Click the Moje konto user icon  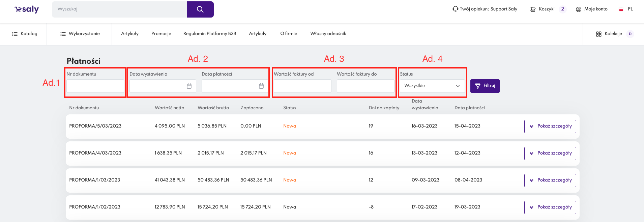click(x=579, y=9)
